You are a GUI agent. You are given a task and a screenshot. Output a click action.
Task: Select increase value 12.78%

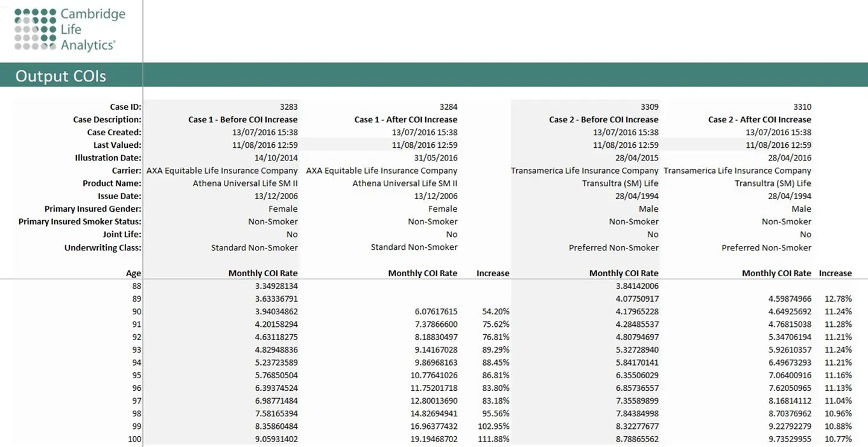click(x=838, y=299)
